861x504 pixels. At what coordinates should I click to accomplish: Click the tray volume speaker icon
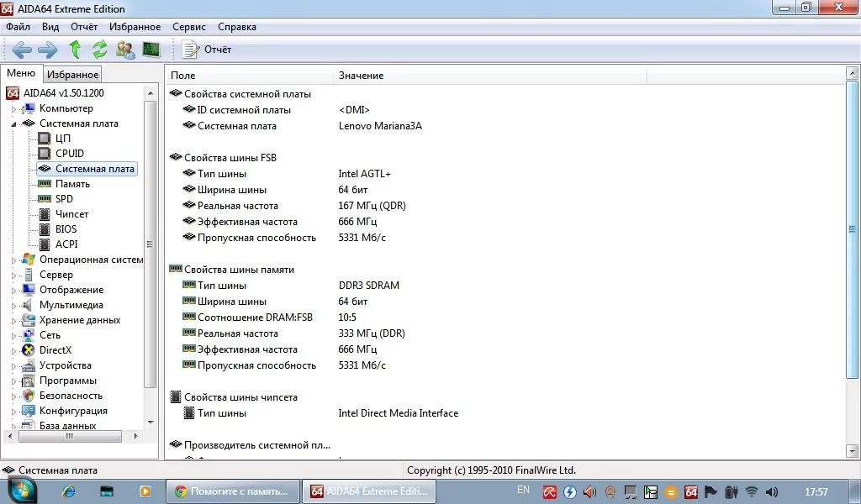[x=772, y=492]
